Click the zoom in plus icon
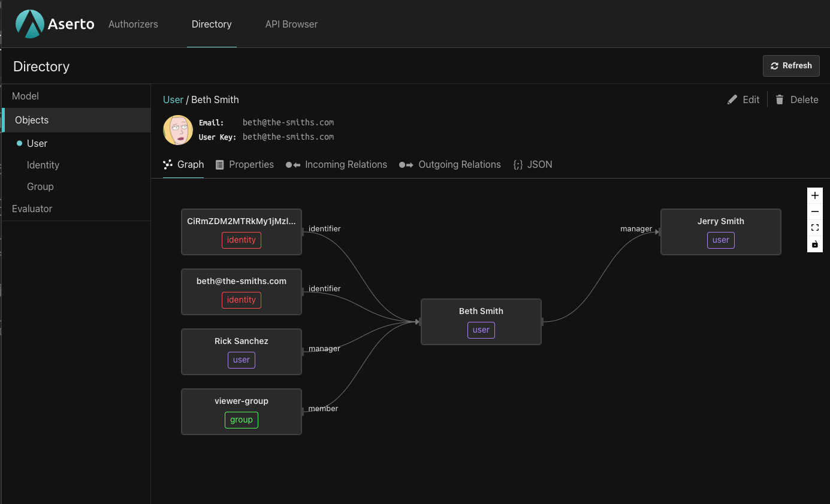 (814, 196)
